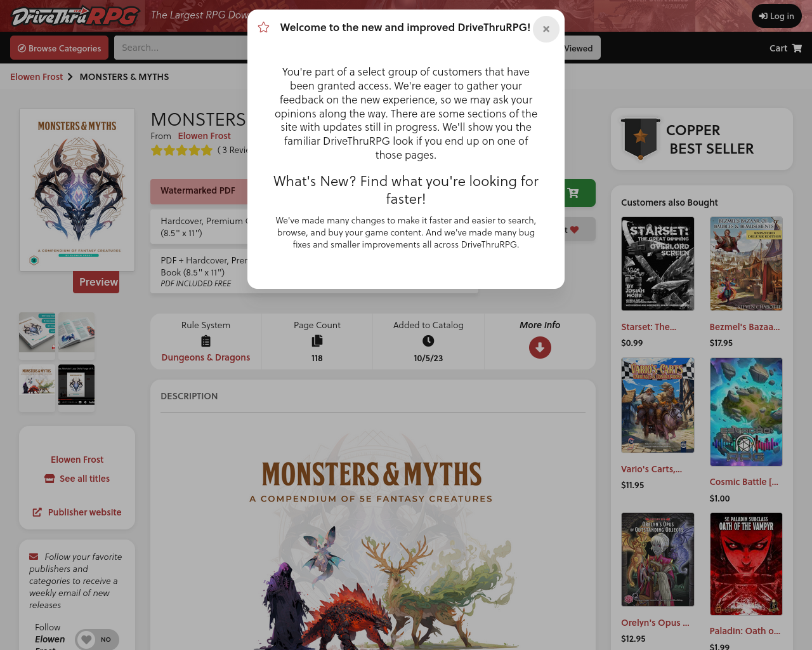Viewport: 812px width, 650px height.
Task: Click the DESCRIPTION heading
Action: click(189, 396)
